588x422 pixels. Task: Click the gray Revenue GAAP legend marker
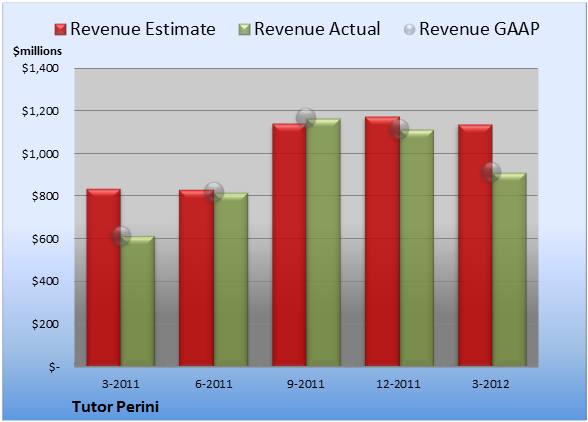pyautogui.click(x=410, y=29)
